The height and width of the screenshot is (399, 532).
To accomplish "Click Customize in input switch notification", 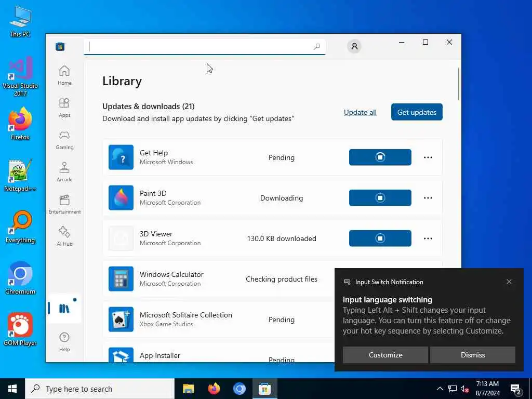I will 385,355.
